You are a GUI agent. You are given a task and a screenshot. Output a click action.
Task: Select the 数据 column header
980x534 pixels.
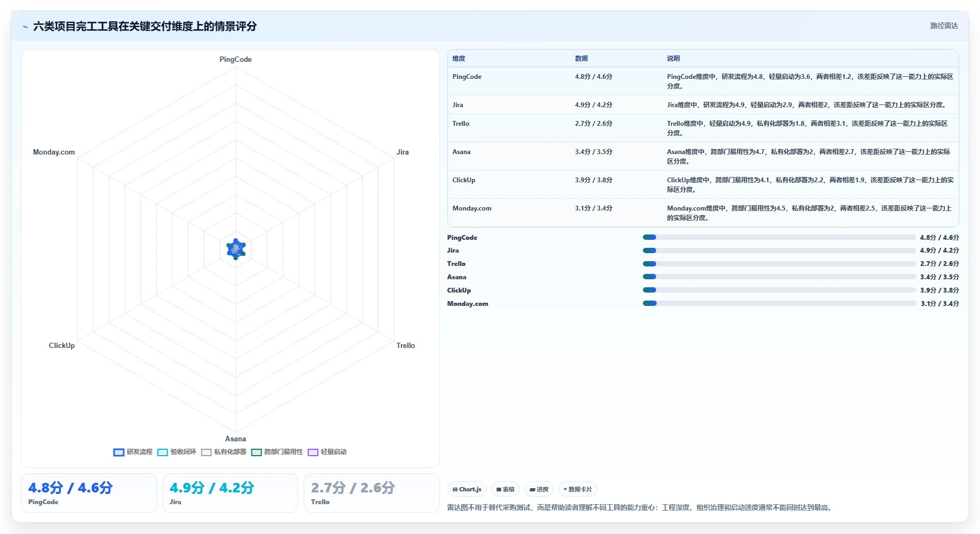click(581, 59)
